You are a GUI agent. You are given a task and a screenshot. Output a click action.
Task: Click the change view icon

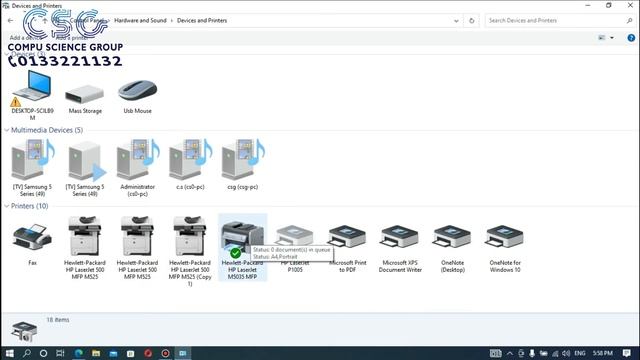pyautogui.click(x=602, y=38)
